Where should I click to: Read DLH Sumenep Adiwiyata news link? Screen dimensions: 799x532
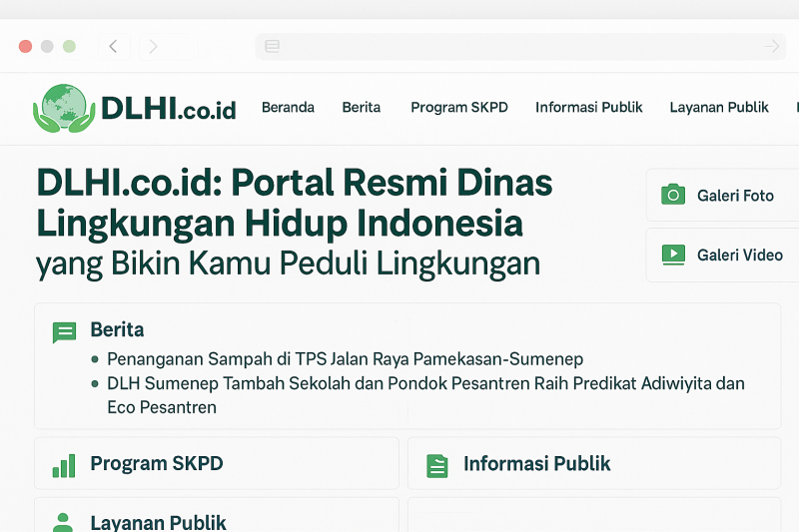coord(425,395)
